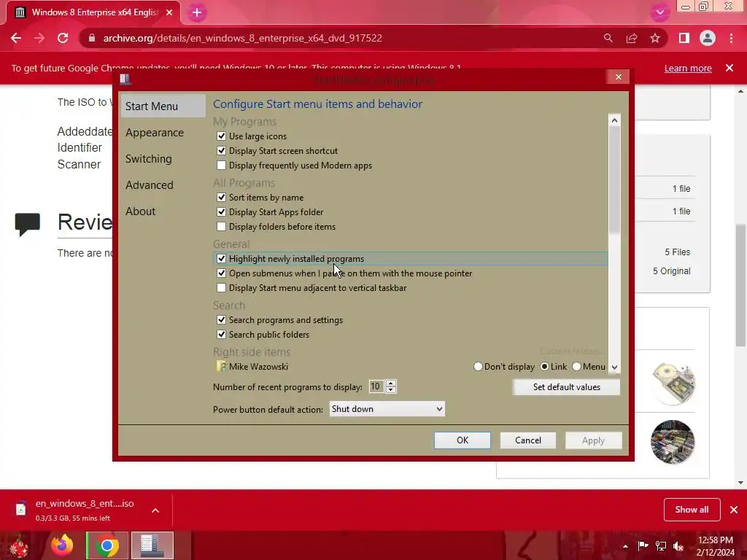
Task: Click Set default values button
Action: click(566, 387)
